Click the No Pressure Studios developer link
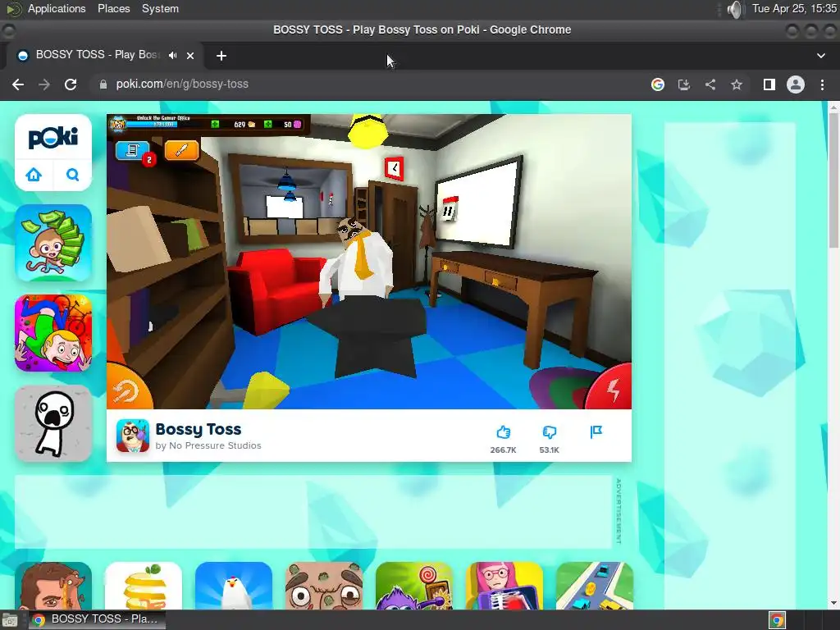Viewport: 840px width, 630px height. [216, 445]
